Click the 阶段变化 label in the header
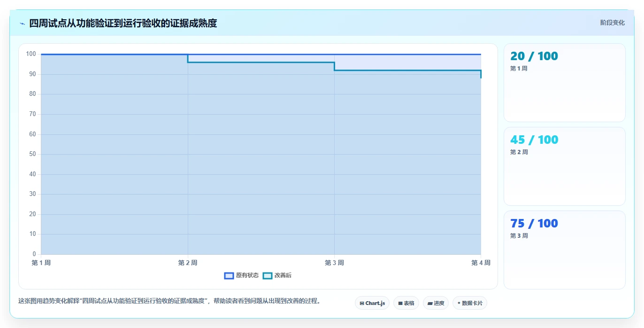The image size is (644, 328). pos(613,23)
